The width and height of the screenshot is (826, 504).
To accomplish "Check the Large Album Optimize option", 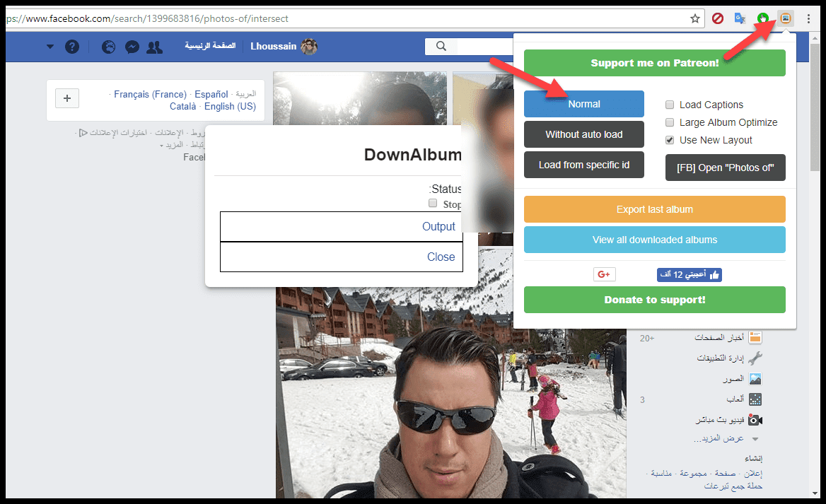I will 670,122.
